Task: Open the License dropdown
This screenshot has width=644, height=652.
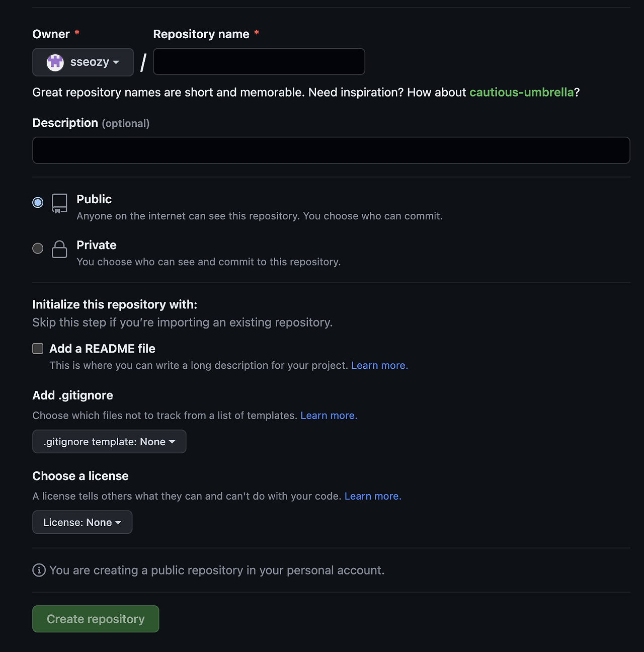Action: pyautogui.click(x=82, y=522)
